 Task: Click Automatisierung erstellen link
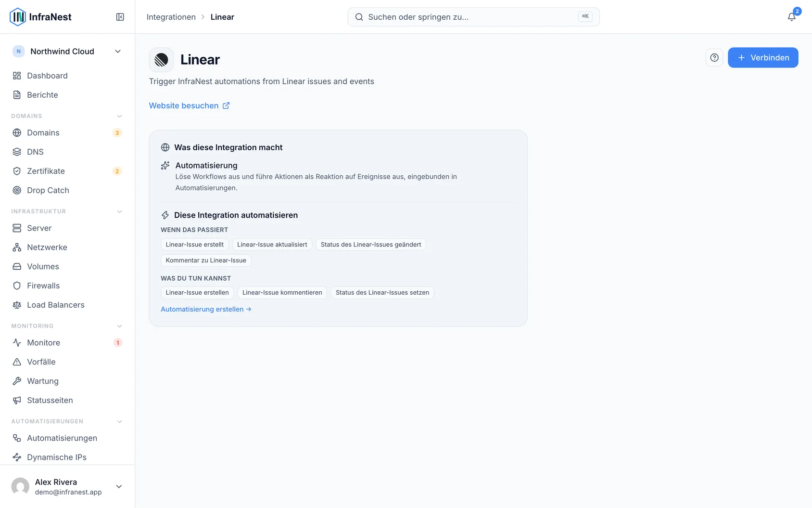(x=206, y=309)
